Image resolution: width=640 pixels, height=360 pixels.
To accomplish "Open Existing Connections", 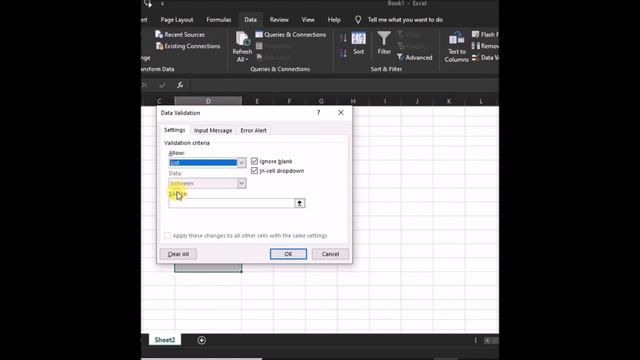I will click(188, 46).
